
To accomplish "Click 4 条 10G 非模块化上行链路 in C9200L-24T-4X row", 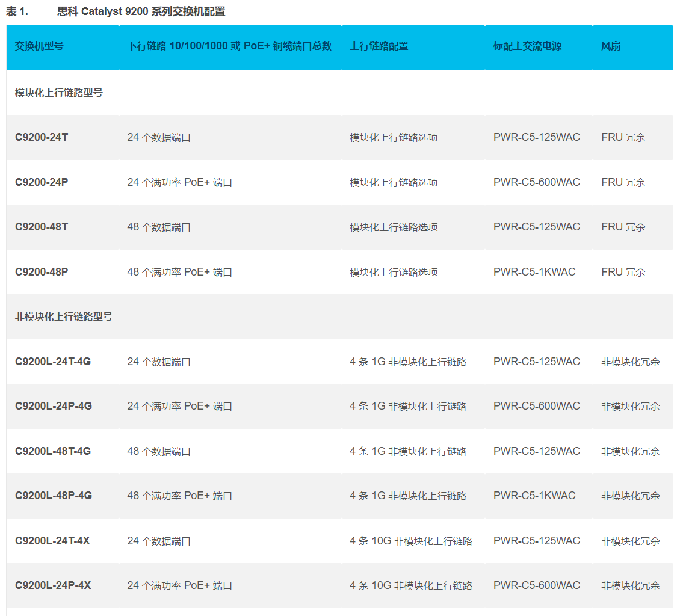I will click(411, 541).
